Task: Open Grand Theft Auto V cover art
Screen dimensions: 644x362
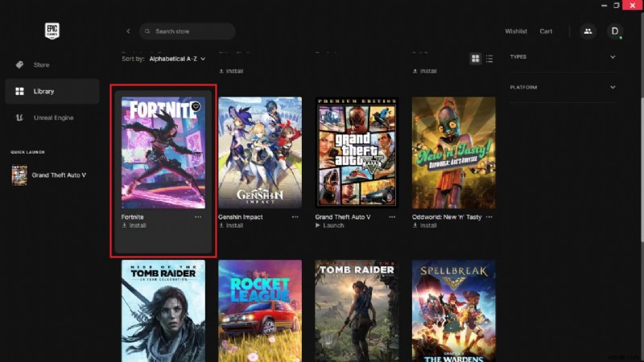Action: tap(357, 153)
